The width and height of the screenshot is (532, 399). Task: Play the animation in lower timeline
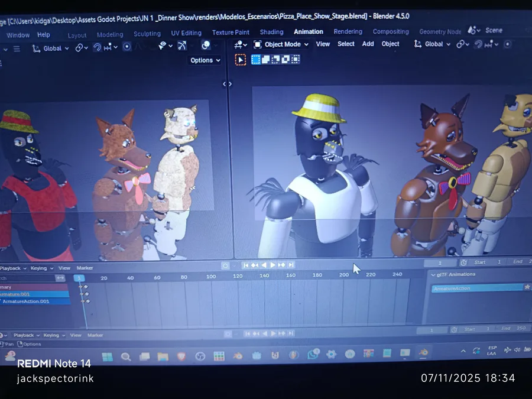[273, 333]
